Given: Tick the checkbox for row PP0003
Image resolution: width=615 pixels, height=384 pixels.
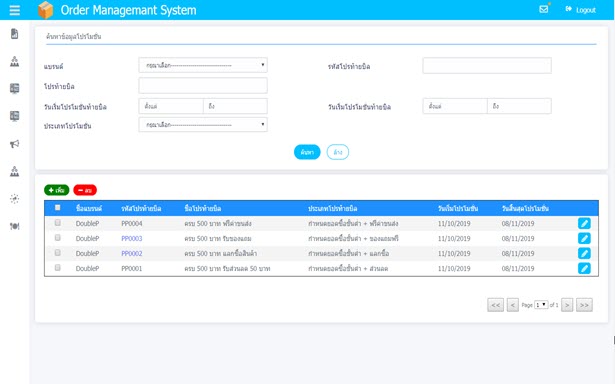Looking at the screenshot, I should (x=58, y=237).
